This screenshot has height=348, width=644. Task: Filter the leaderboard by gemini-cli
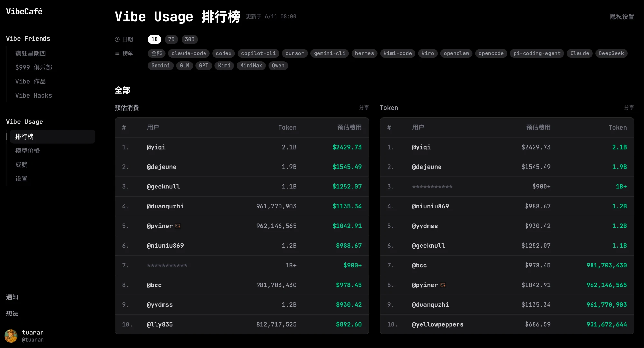(x=329, y=53)
